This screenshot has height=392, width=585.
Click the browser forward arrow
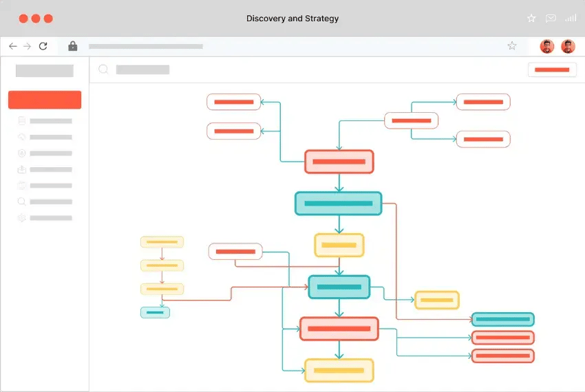(x=28, y=46)
